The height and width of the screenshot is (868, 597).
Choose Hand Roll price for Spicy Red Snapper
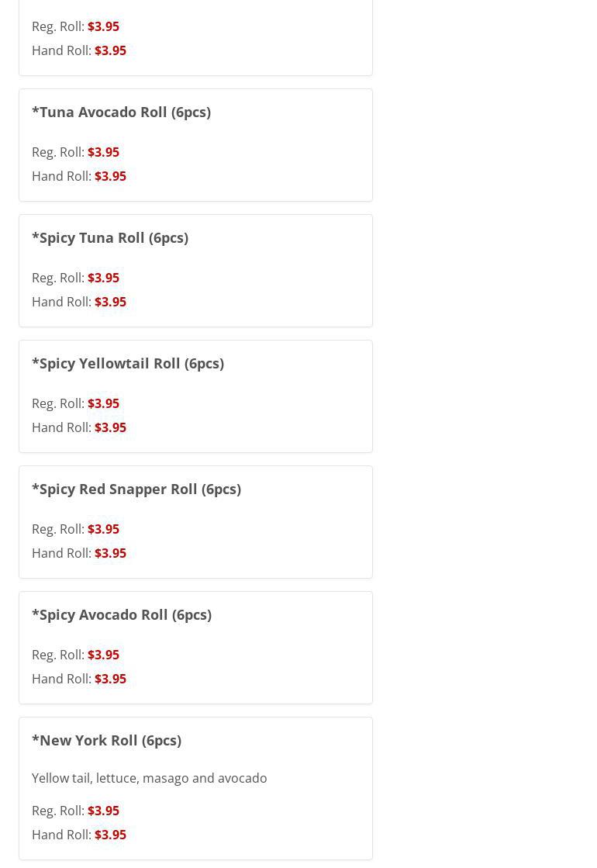(110, 553)
